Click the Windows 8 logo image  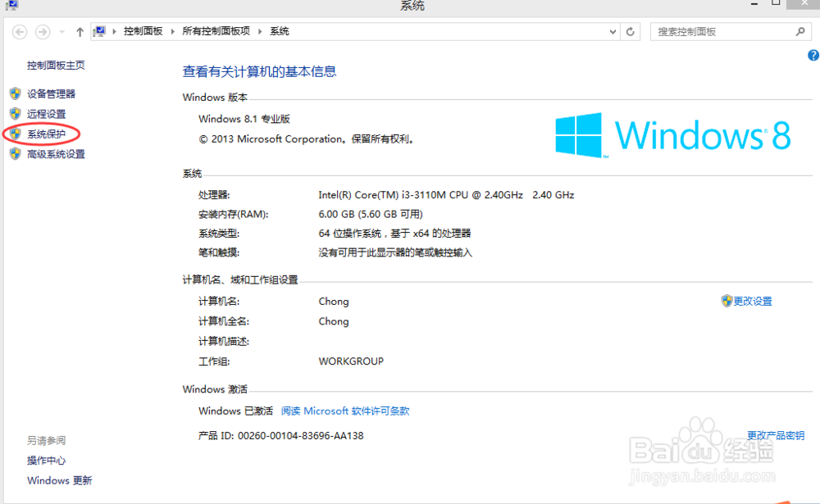[x=672, y=135]
